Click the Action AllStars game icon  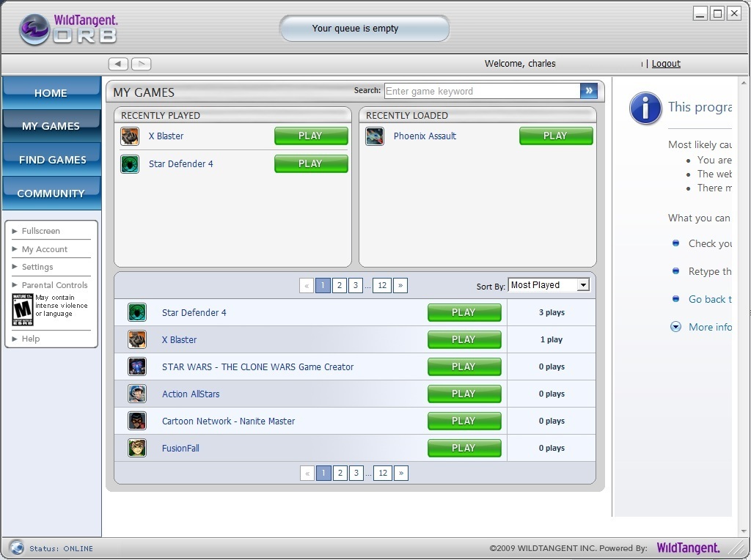point(137,394)
